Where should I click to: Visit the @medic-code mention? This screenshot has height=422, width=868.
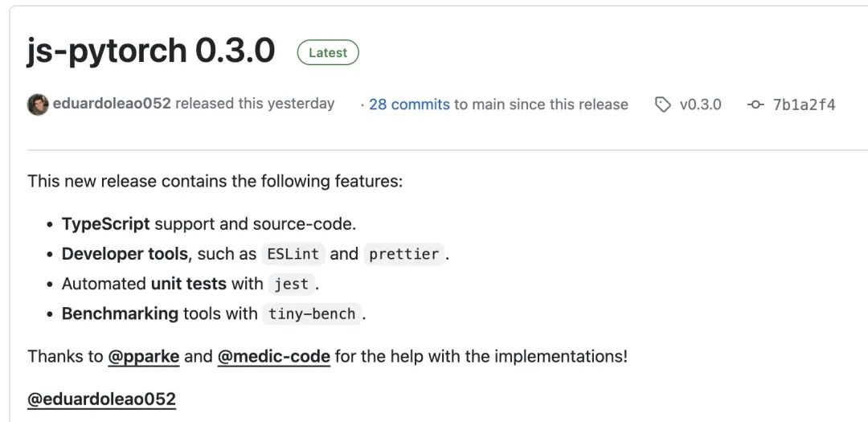(274, 356)
